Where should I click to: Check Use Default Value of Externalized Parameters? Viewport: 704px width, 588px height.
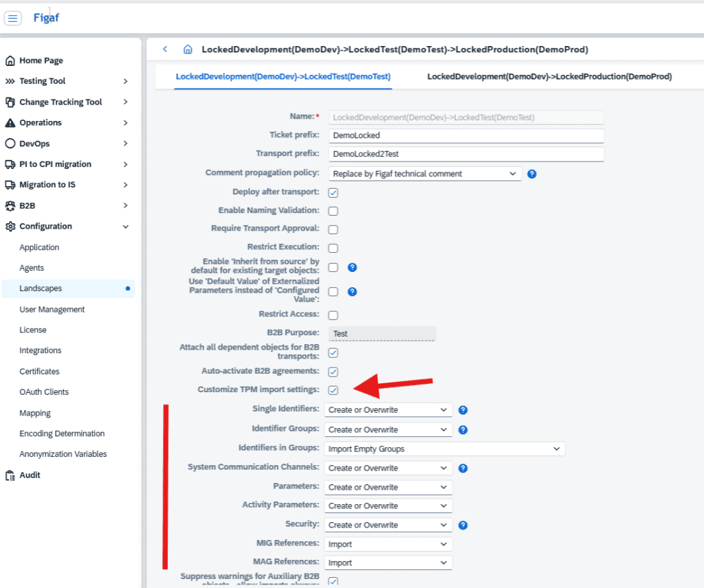pyautogui.click(x=333, y=291)
